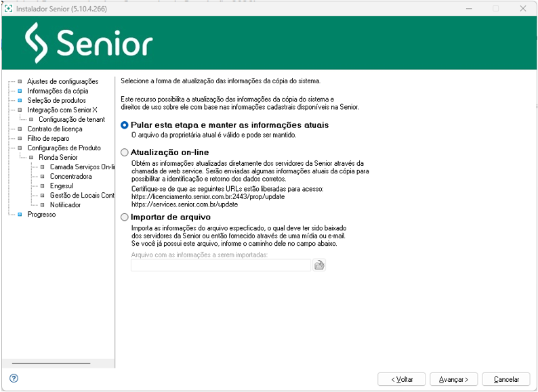This screenshot has height=392, width=538.
Task: Proceed with the Avançar button
Action: pyautogui.click(x=453, y=379)
